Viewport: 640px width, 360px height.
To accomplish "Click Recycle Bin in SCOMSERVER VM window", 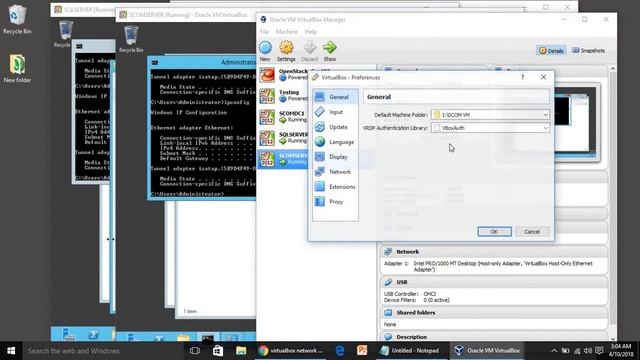I will [x=131, y=39].
